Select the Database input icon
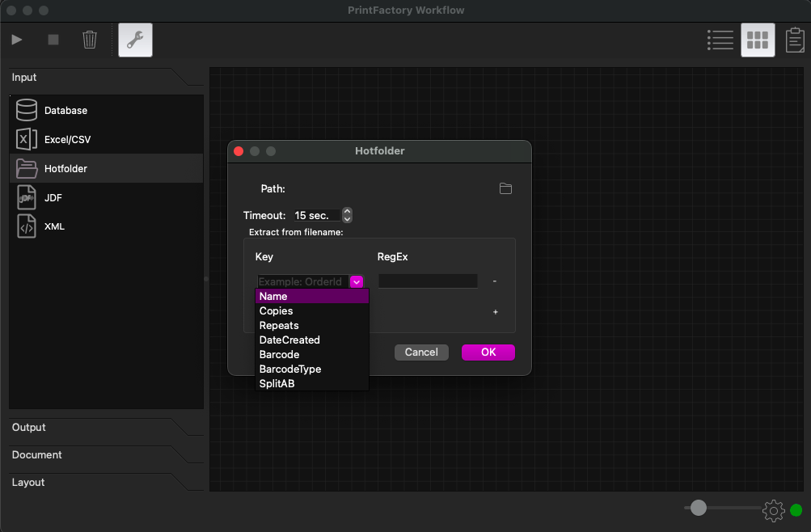Screen dimensions: 811x532 [27, 110]
